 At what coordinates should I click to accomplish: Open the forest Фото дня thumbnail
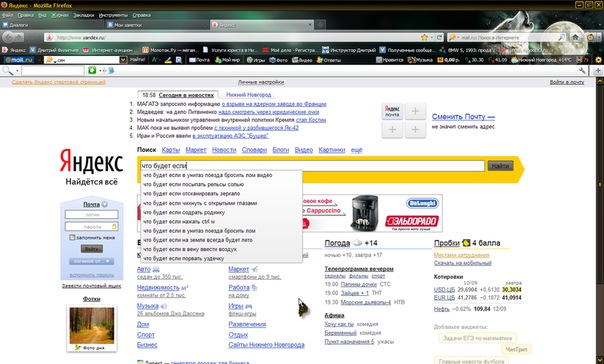point(92,326)
